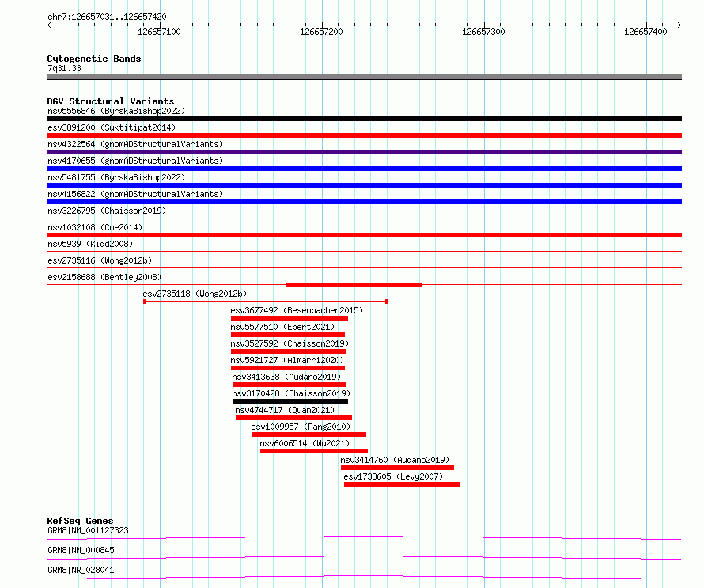Click the red bar under nsv3414760 (Audano2019)
This screenshot has height=588, width=704.
tap(397, 468)
